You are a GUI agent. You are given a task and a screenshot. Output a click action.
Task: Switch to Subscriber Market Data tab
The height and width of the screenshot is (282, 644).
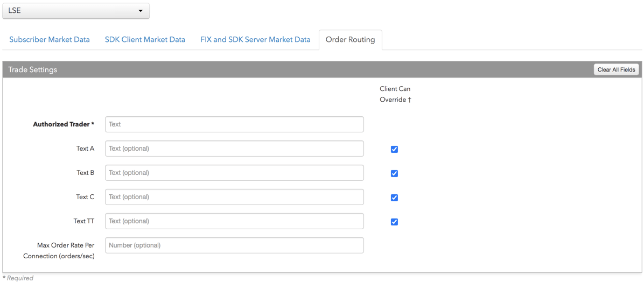(x=50, y=40)
